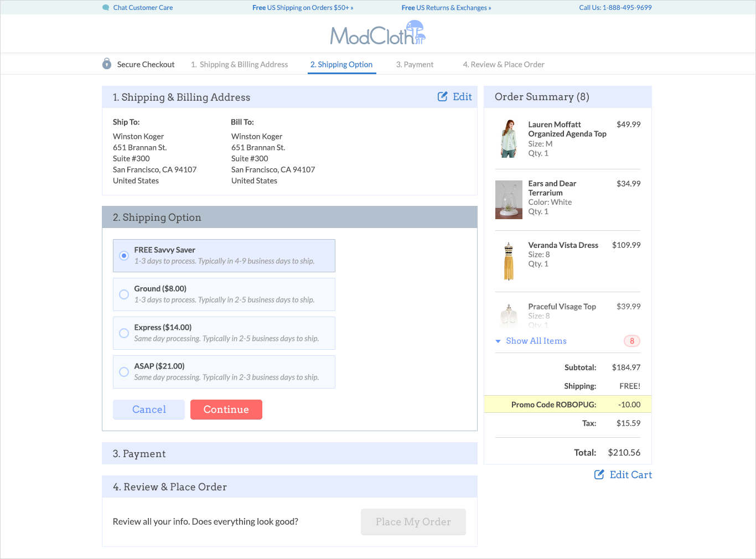Click the Size: M detail line
The height and width of the screenshot is (559, 756).
[x=540, y=144]
